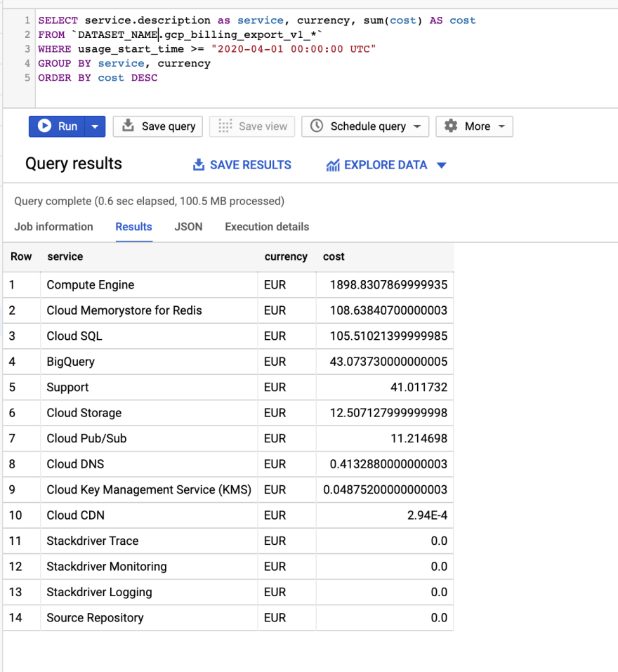Screen dimensions: 618x672
Task: Select the Support service cell
Action: tap(149, 388)
